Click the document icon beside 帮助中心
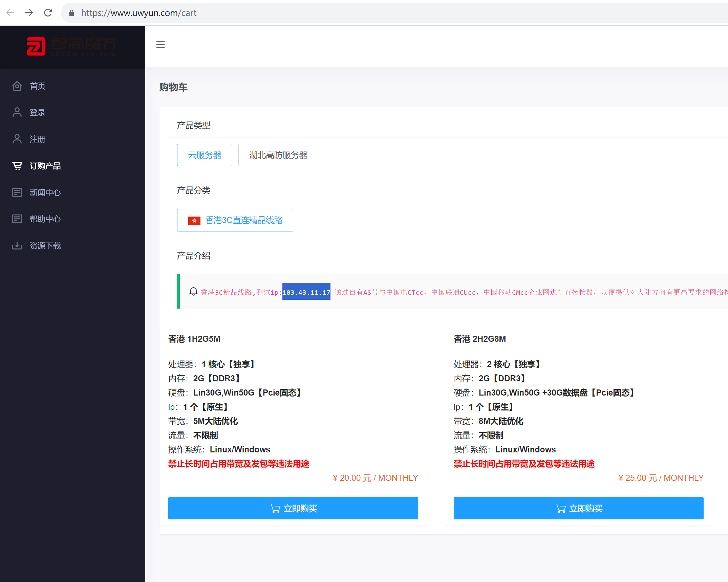Screen dimensions: 728x582 click(17, 219)
